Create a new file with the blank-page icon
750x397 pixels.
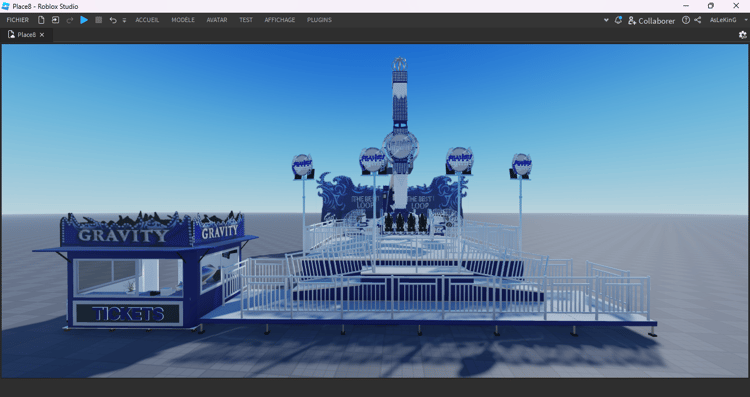[x=41, y=20]
